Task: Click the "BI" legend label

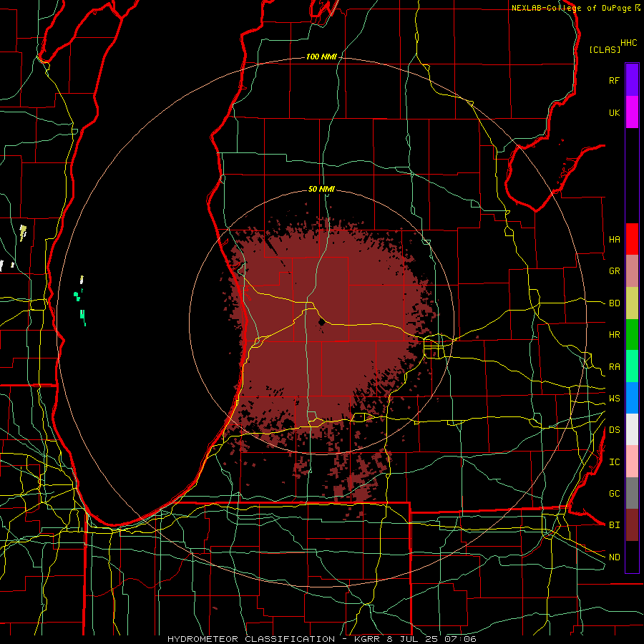Action: click(614, 525)
